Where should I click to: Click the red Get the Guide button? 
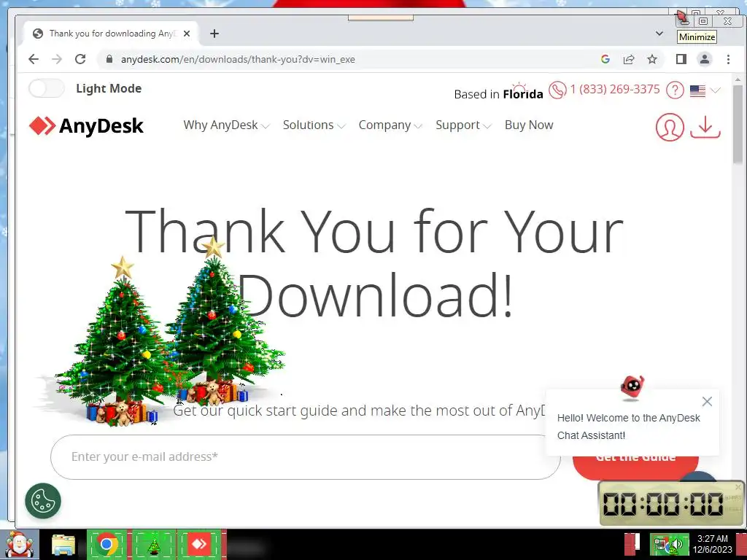(635, 467)
